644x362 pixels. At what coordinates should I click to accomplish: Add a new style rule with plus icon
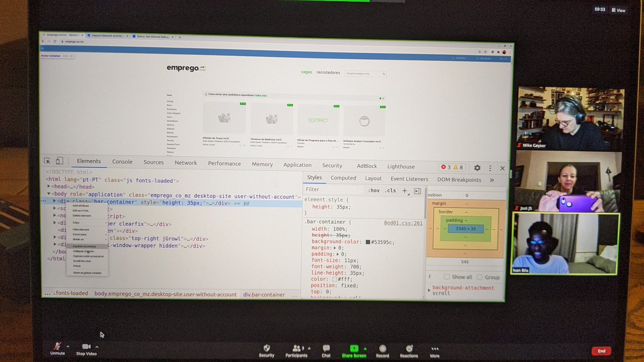click(405, 190)
